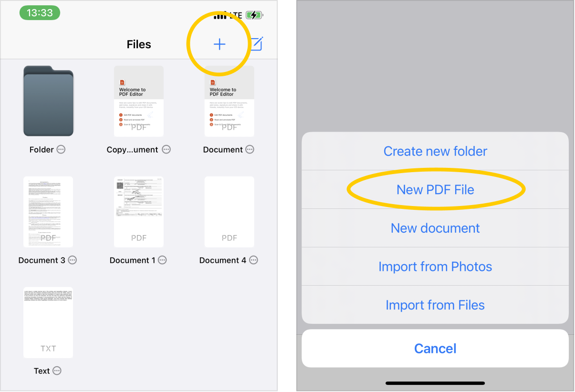
Task: Open the Document 3 PDF thumbnail
Action: pyautogui.click(x=48, y=212)
